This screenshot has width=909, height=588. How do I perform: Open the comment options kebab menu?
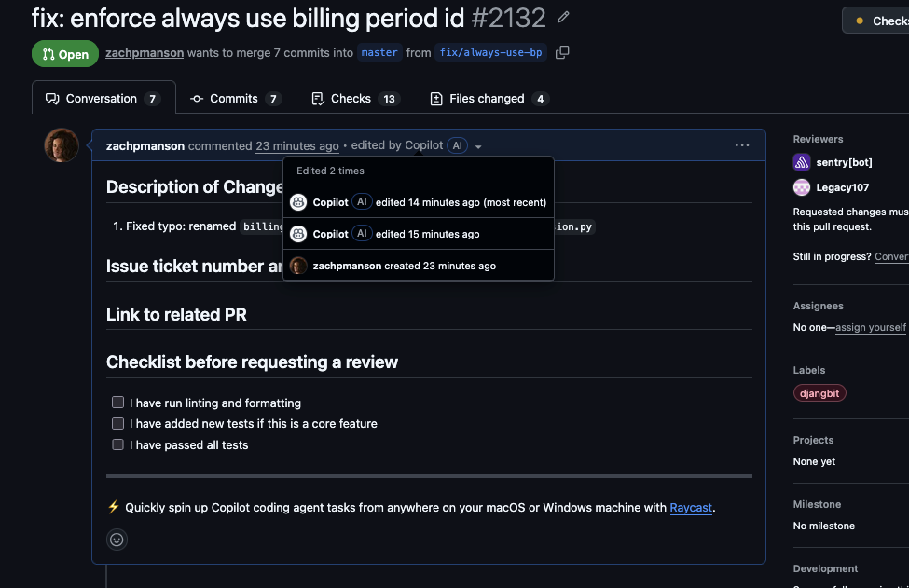pyautogui.click(x=741, y=145)
